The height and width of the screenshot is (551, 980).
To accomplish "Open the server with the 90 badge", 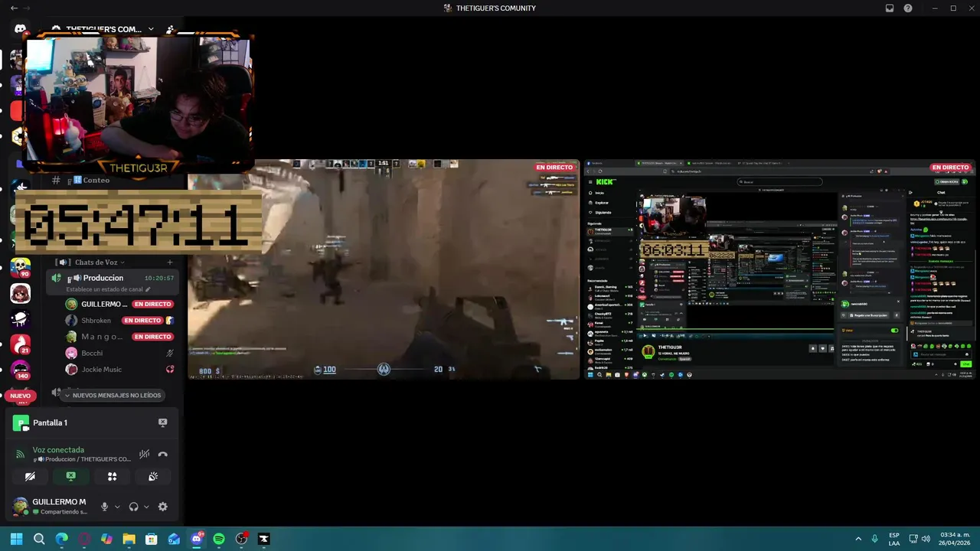I will click(20, 268).
